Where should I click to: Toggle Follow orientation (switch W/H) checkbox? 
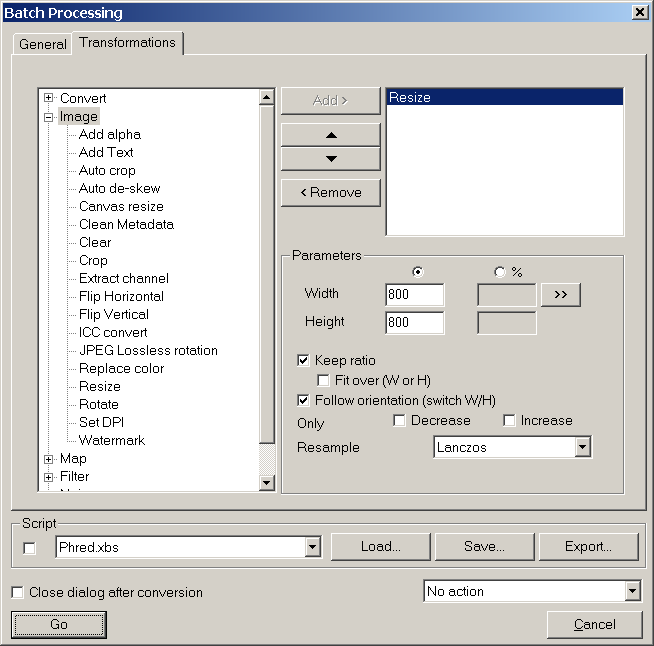[304, 400]
